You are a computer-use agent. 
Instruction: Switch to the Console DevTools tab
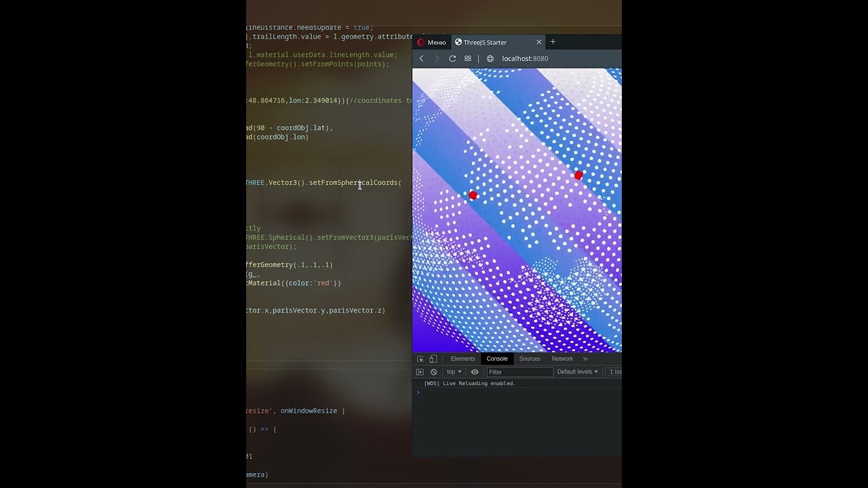pyautogui.click(x=497, y=359)
